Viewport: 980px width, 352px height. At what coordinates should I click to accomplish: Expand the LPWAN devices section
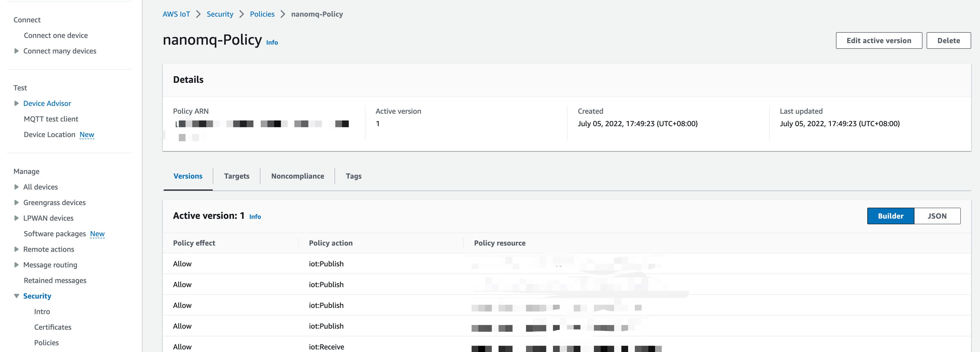click(16, 218)
